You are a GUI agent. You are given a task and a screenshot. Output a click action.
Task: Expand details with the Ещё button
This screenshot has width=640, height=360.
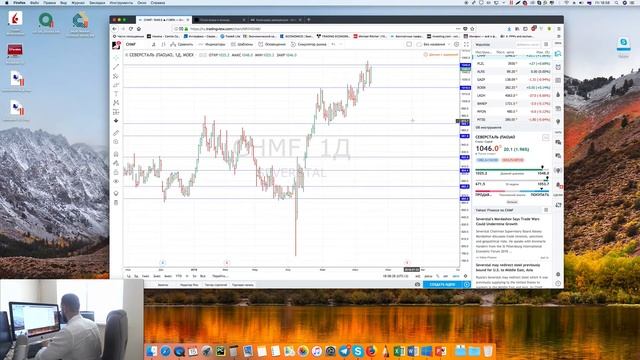pos(512,202)
